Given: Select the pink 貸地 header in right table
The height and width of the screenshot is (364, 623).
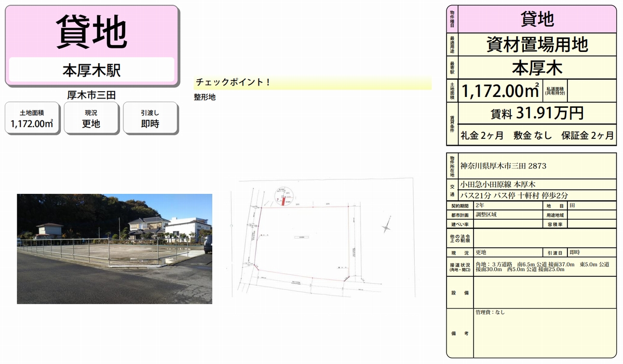Looking at the screenshot, I should [x=537, y=19].
